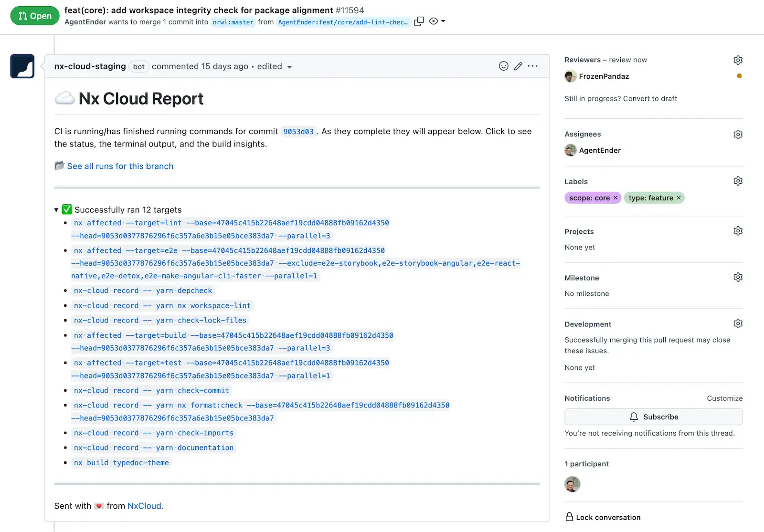Viewport: 764px width, 532px height.
Task: Open Reviewers settings gear
Action: pos(738,60)
